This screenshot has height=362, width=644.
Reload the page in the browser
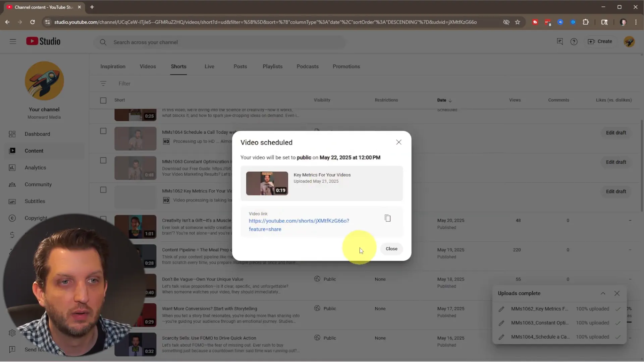33,22
